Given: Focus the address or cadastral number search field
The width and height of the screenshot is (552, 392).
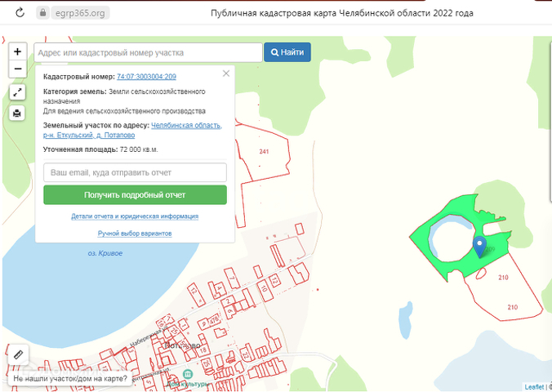Looking at the screenshot, I should pyautogui.click(x=148, y=52).
